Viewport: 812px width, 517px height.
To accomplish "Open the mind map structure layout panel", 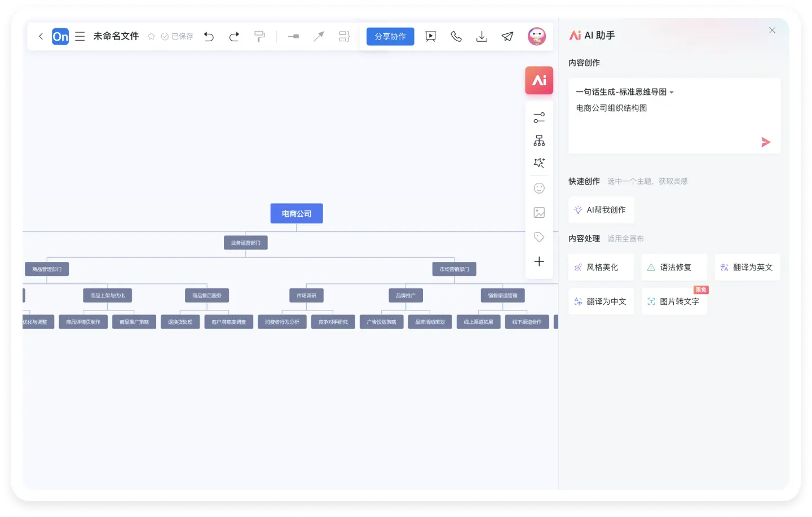I will [x=539, y=140].
